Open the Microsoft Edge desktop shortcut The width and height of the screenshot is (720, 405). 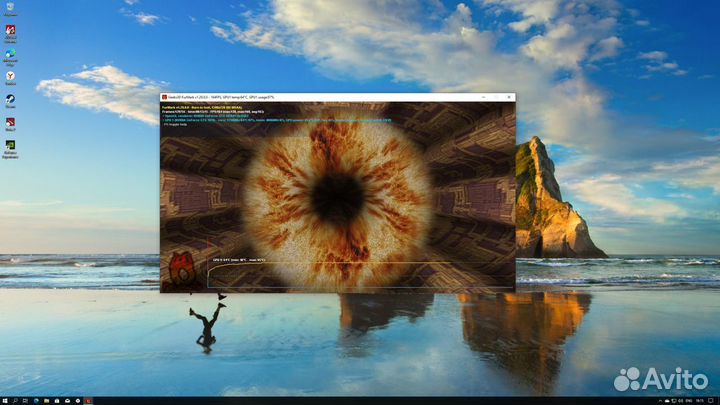point(10,54)
